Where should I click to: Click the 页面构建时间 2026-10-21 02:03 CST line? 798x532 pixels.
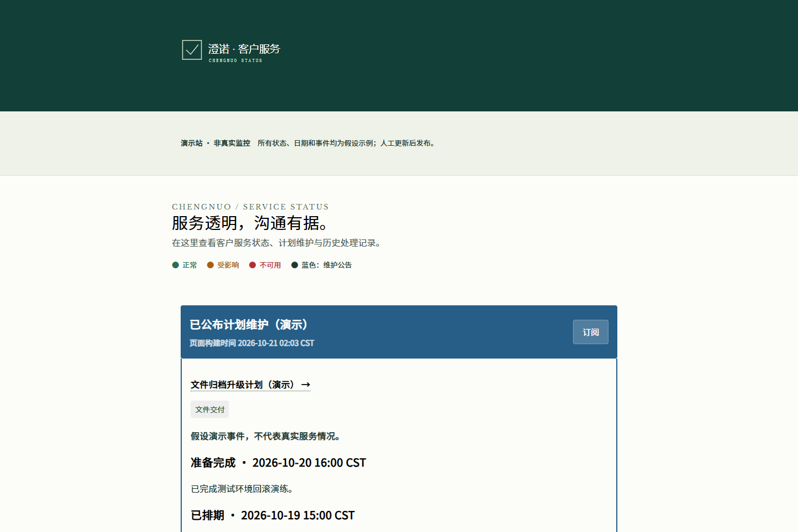[x=252, y=343]
